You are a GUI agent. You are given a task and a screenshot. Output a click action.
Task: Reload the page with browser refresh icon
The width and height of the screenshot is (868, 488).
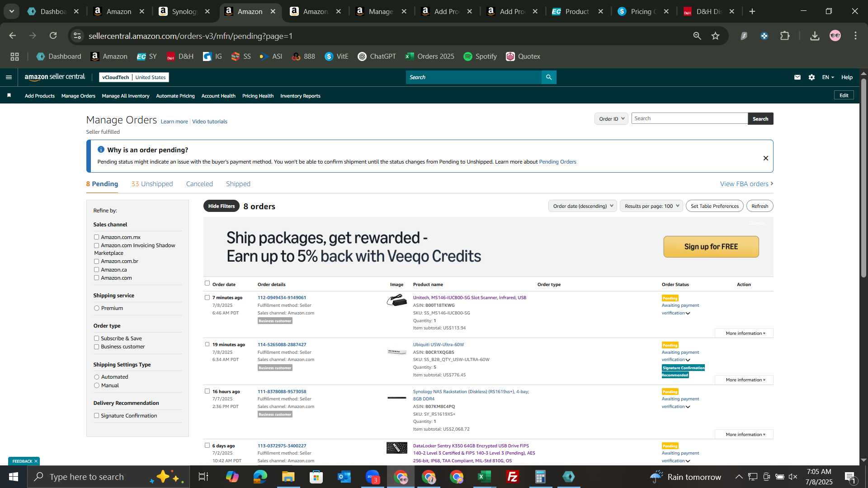pos(53,36)
